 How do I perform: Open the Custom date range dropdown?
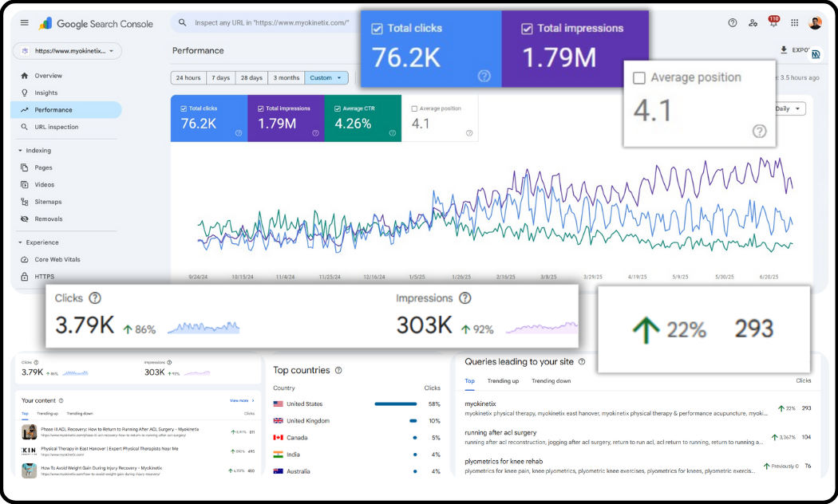tap(326, 77)
